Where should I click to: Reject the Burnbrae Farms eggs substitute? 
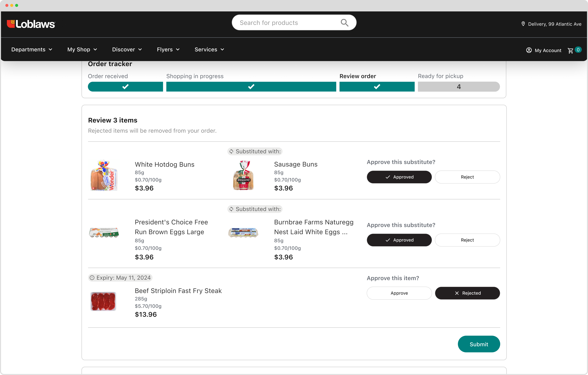[467, 240]
